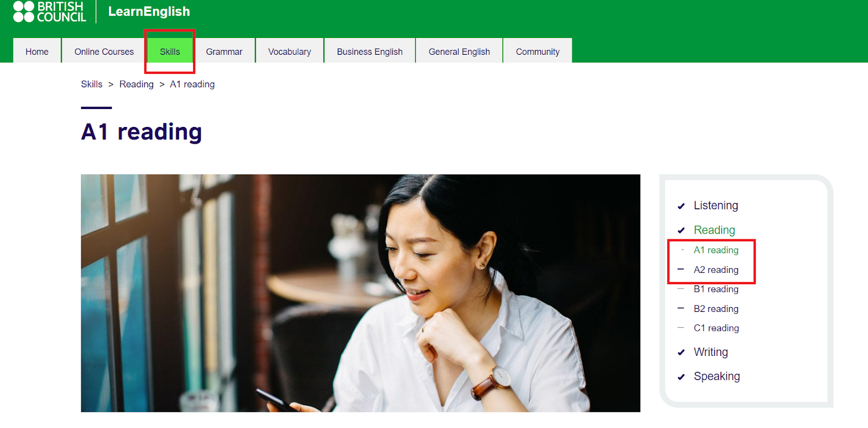Select the Online Courses tab

coord(104,52)
